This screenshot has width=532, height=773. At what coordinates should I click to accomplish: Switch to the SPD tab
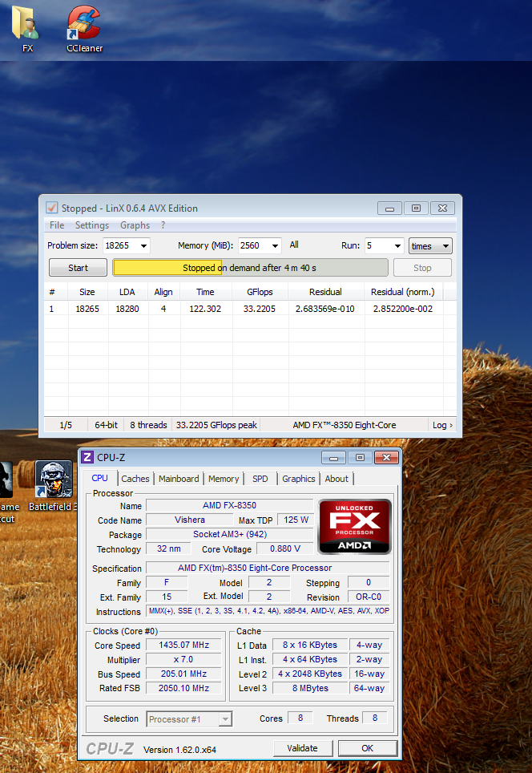260,479
